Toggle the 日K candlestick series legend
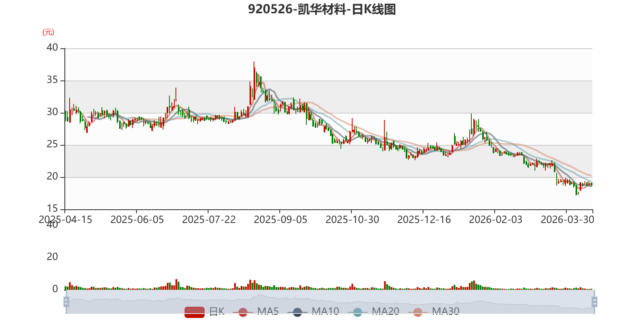Image resolution: width=644 pixels, height=322 pixels. pyautogui.click(x=204, y=312)
